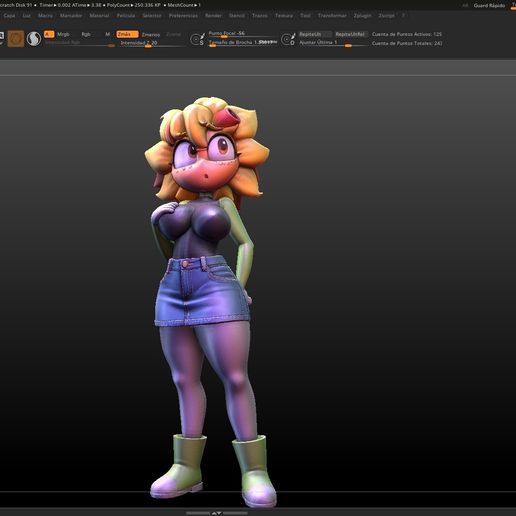
Task: Open the Zscript menu
Action: [386, 15]
